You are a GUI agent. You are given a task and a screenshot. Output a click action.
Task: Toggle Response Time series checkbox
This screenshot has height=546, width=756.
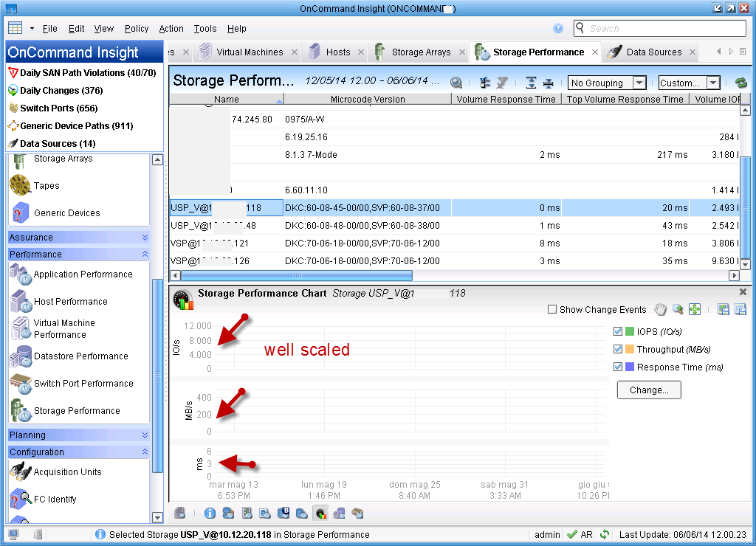tap(619, 367)
